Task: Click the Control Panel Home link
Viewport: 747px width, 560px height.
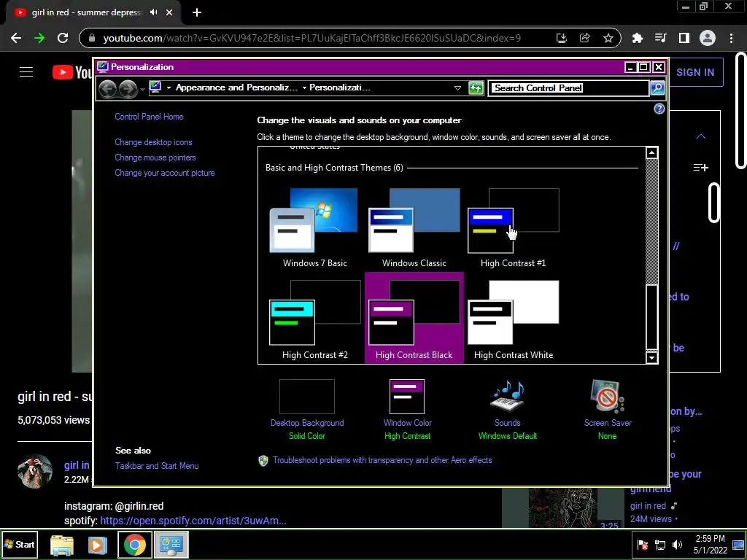Action: 149,117
